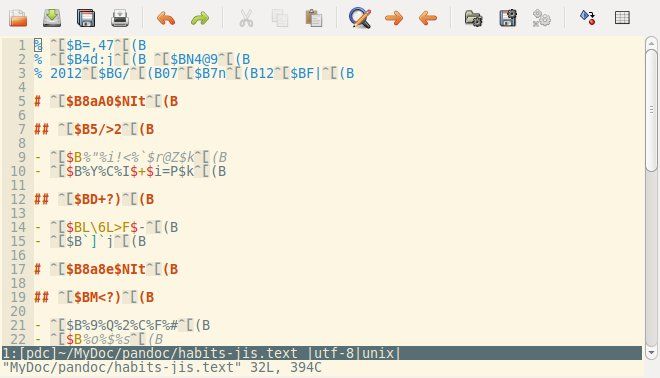Click the vertical scrollbar thumb

[651, 110]
